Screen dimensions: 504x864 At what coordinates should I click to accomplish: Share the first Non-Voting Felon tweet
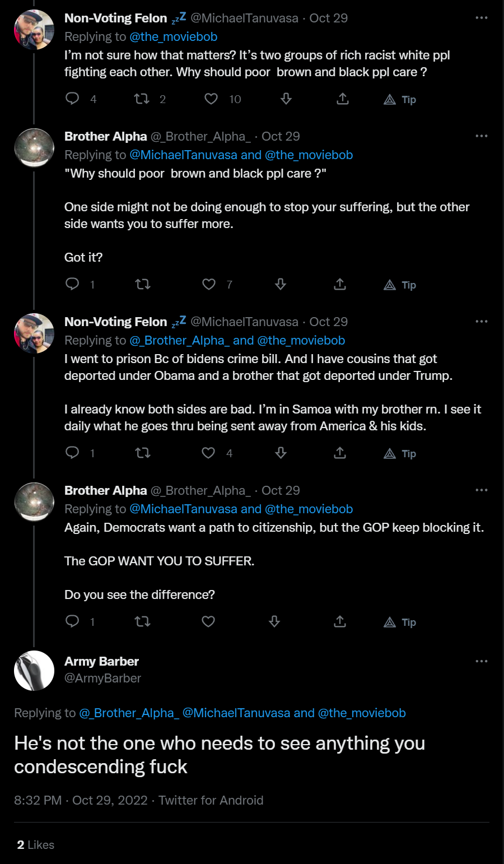point(343,99)
